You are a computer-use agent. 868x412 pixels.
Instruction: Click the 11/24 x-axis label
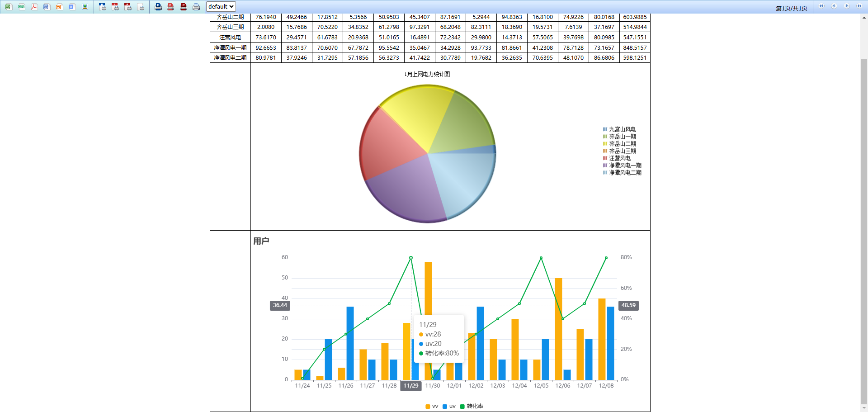[x=302, y=386]
